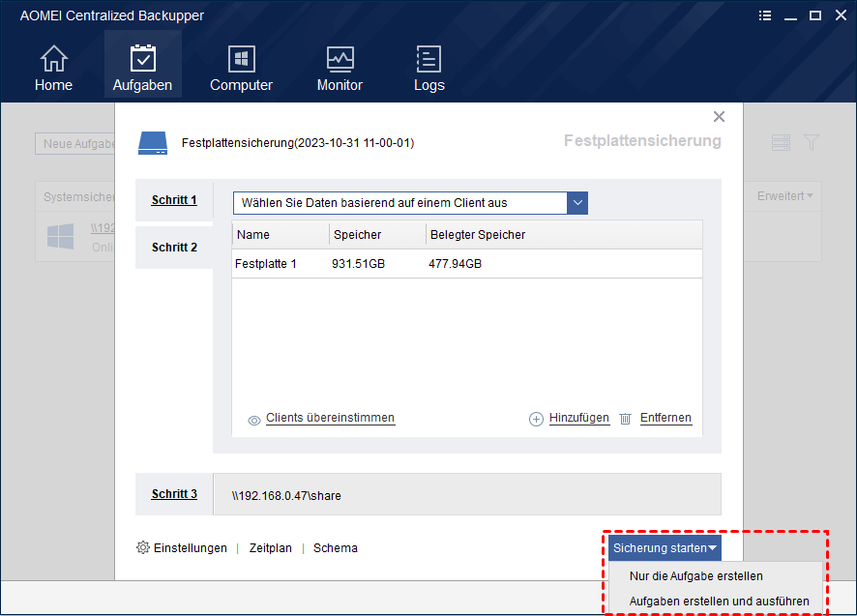
Task: Click the gear icon beside Einstellungen
Action: [x=142, y=547]
